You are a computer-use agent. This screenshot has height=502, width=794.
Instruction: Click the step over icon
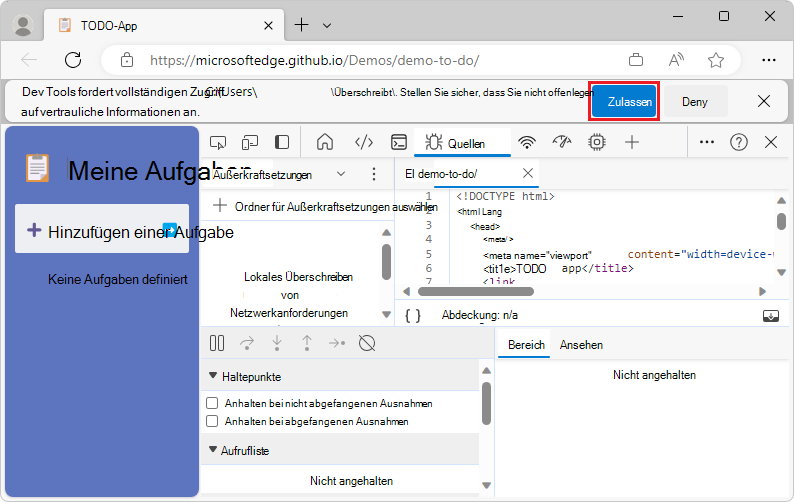(x=247, y=343)
